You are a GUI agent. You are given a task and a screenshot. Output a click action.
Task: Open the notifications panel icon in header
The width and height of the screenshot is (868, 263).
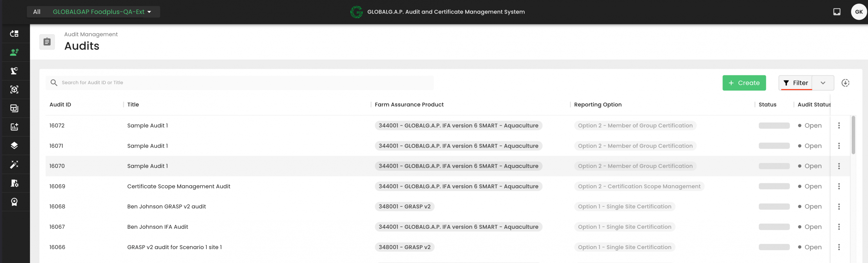tap(837, 12)
